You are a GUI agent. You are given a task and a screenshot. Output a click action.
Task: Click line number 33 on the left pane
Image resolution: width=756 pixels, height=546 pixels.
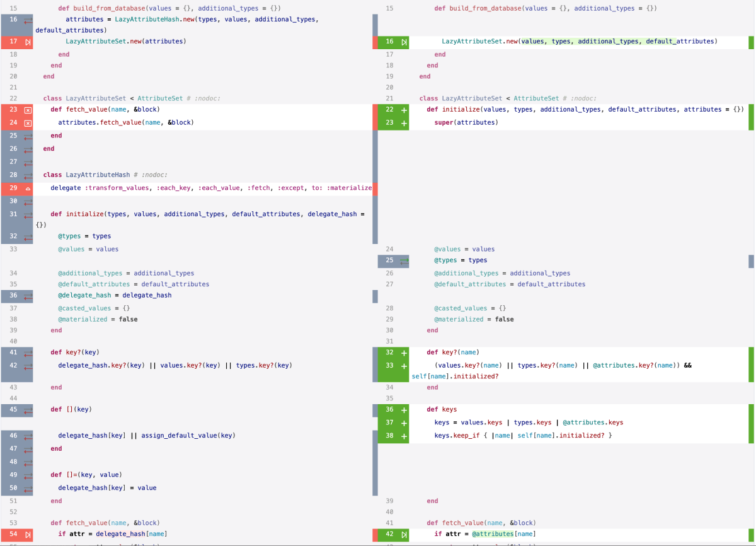pyautogui.click(x=13, y=249)
